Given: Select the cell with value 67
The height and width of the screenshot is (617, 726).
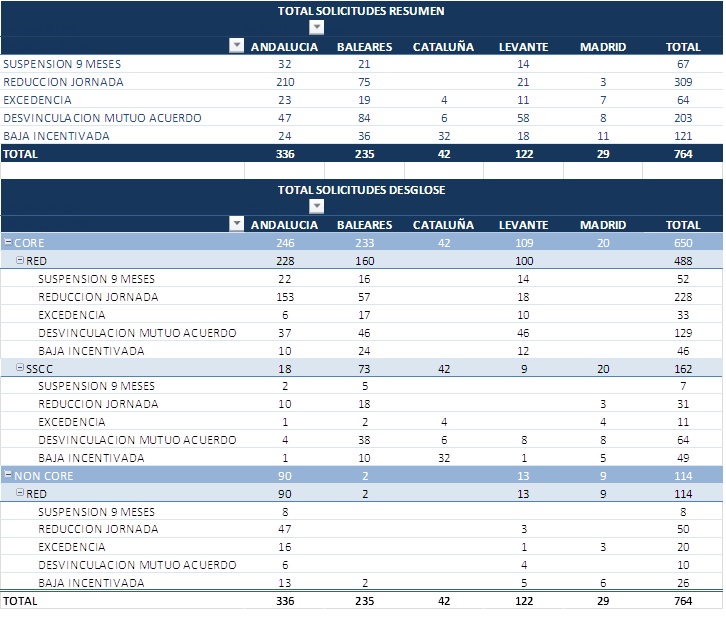Looking at the screenshot, I should click(683, 64).
